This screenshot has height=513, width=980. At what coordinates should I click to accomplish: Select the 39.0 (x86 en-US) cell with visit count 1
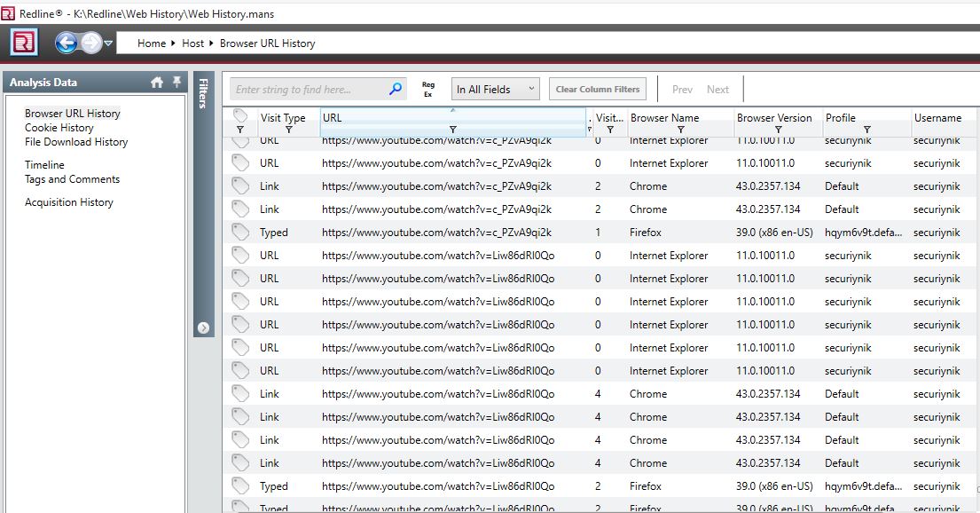(774, 233)
